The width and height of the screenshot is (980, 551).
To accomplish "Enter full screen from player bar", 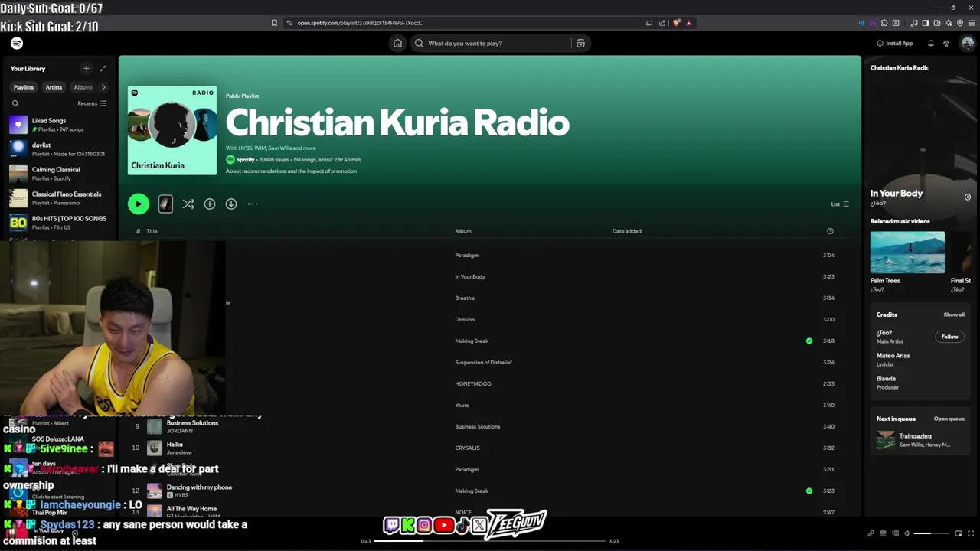I will point(971,533).
